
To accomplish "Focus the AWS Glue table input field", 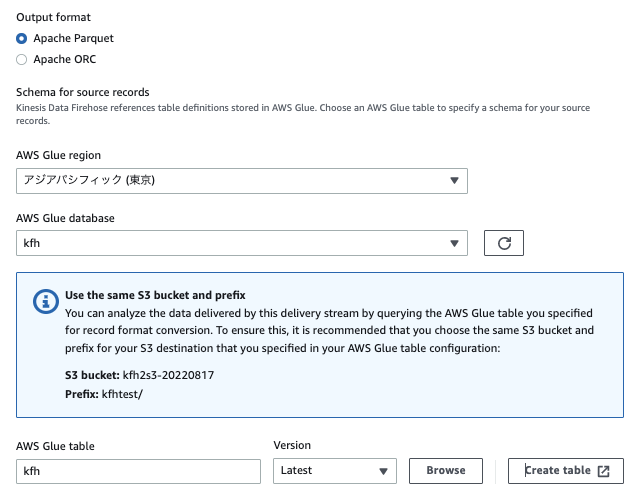I will point(138,471).
